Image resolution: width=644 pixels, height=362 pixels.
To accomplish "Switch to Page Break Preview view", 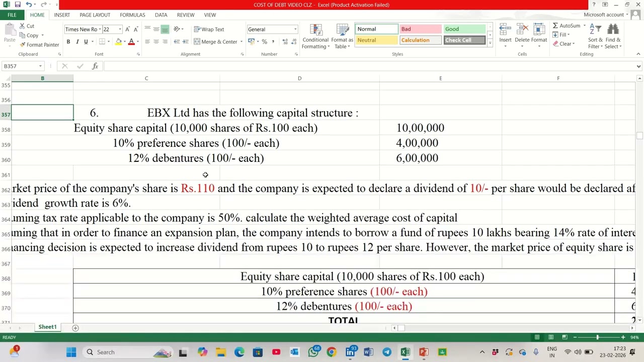I will click(565, 337).
